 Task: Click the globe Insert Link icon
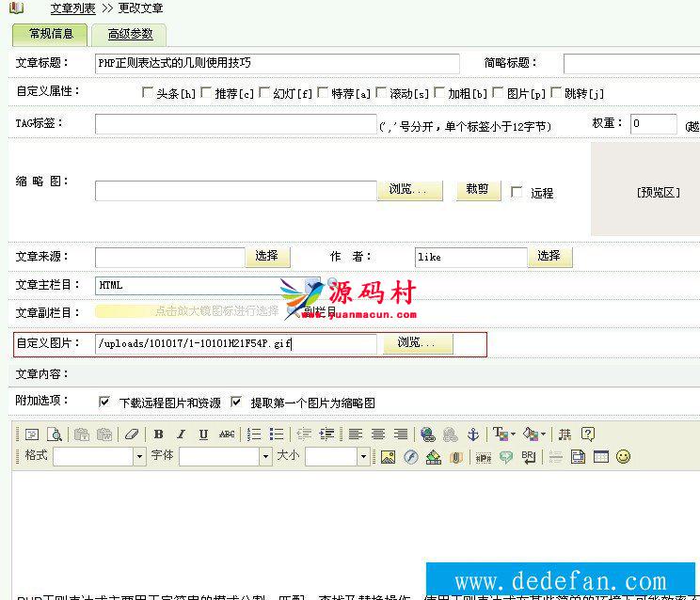click(x=428, y=434)
